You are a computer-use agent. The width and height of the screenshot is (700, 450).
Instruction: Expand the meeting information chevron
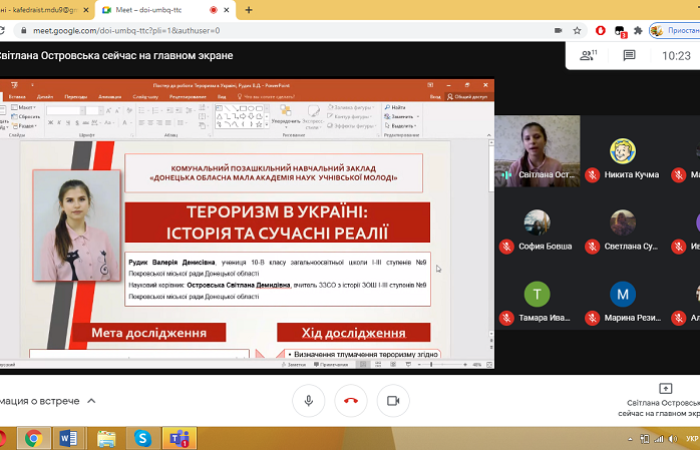(x=92, y=401)
